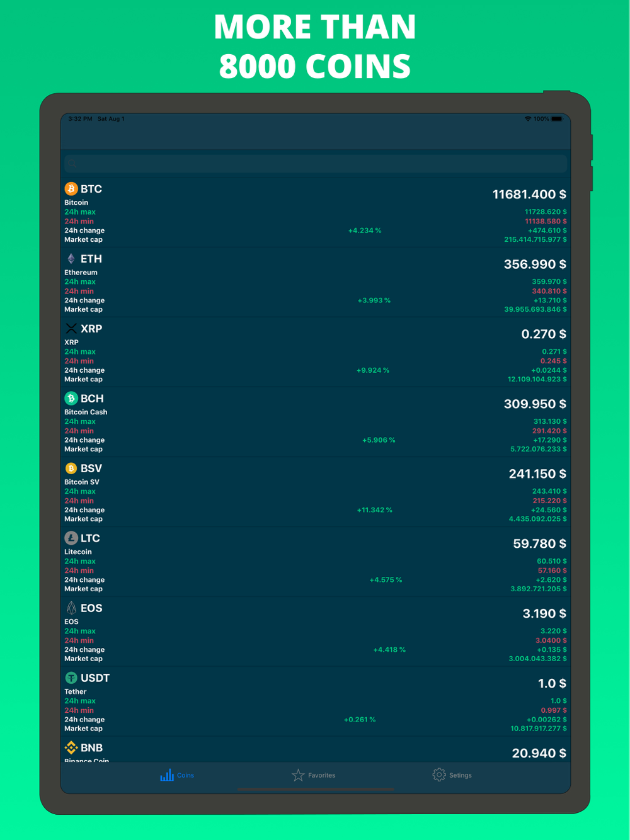The height and width of the screenshot is (840, 630).
Task: Click the +11.342 % change value
Action: [x=375, y=511]
